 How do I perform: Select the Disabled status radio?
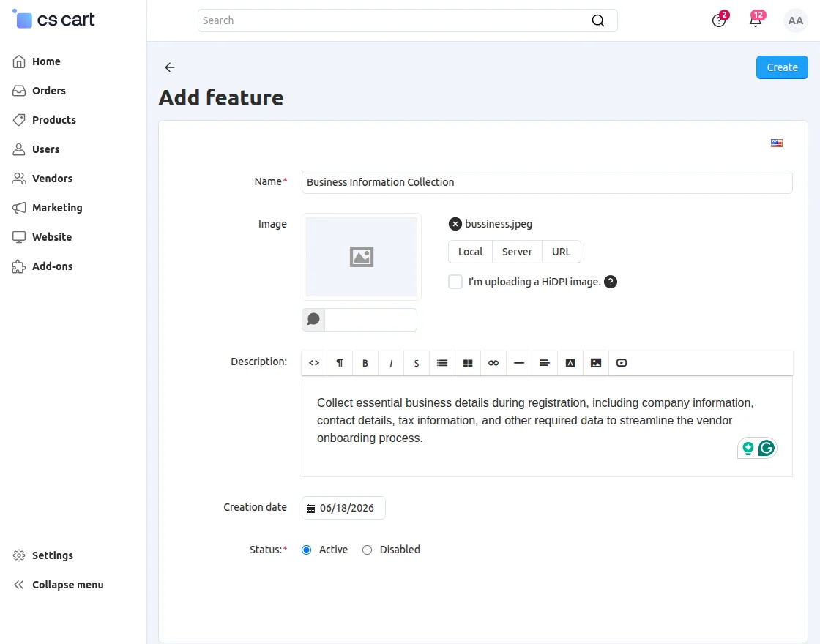[367, 550]
